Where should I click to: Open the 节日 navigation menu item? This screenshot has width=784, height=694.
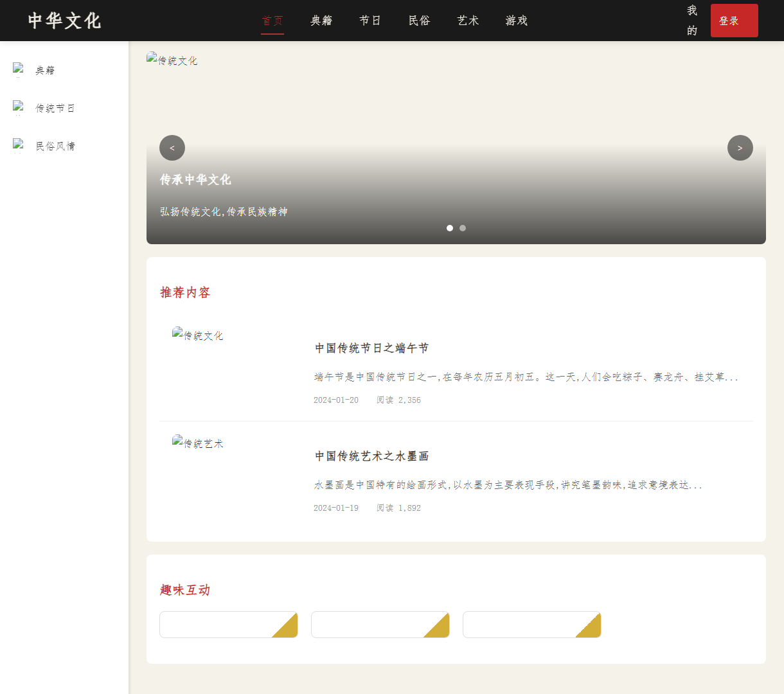(370, 21)
